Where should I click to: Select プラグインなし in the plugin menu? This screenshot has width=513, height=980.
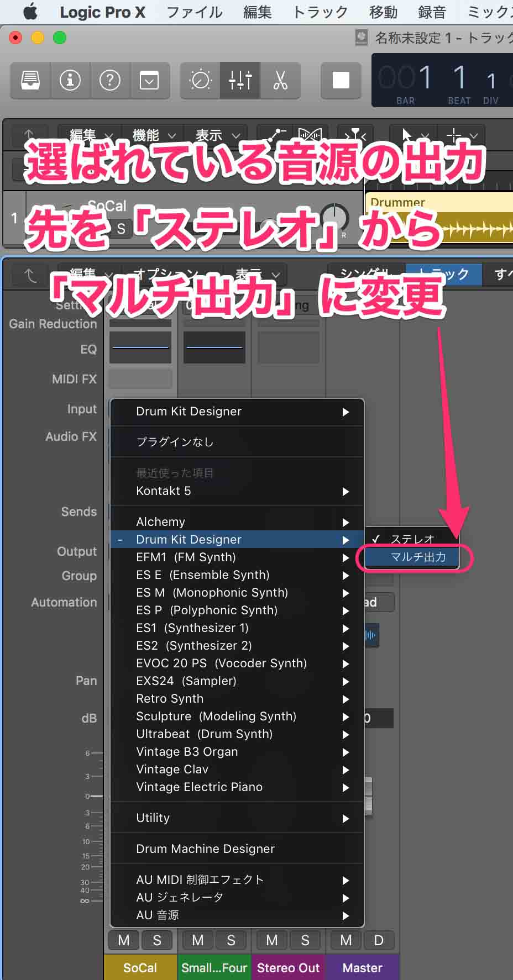pos(237,442)
